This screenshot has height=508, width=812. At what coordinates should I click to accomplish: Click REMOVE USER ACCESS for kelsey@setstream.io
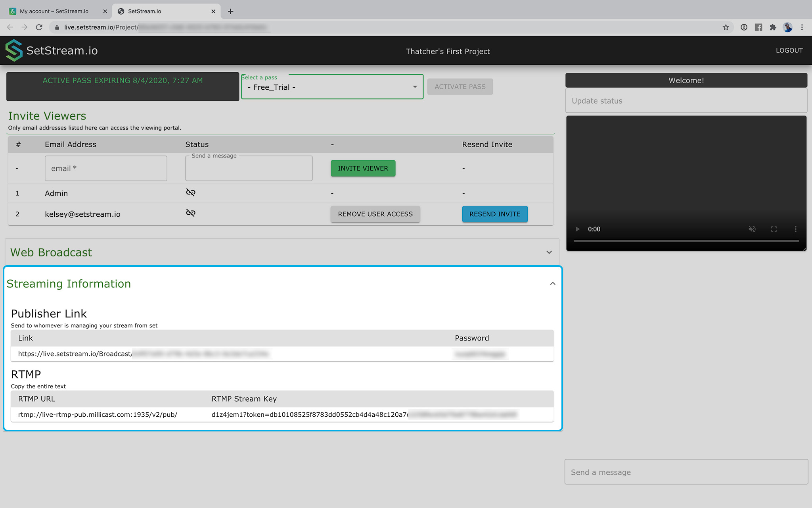point(375,214)
